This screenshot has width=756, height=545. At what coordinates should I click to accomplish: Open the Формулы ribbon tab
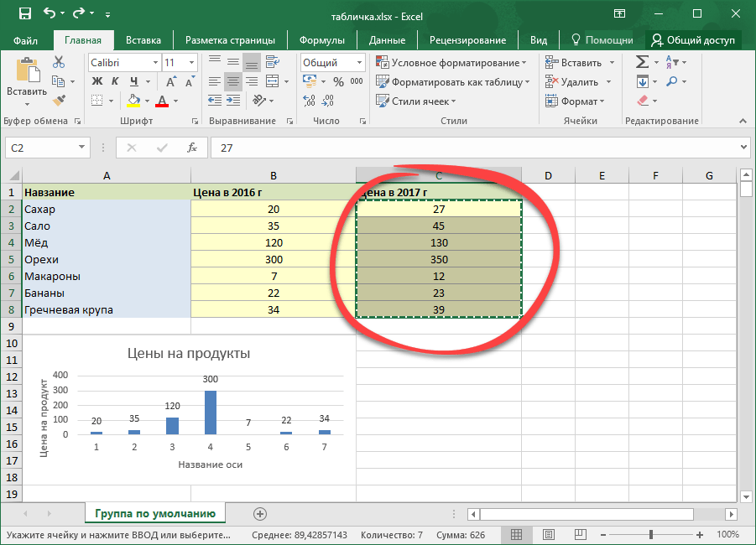(x=323, y=40)
